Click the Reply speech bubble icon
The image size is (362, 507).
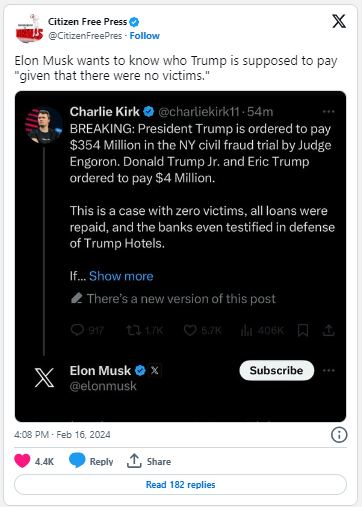[77, 460]
